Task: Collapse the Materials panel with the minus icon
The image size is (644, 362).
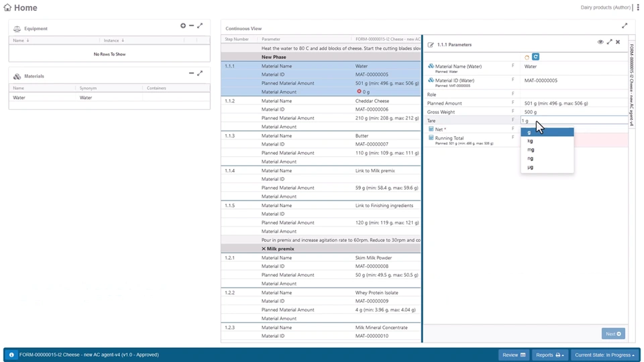Action: pos(191,73)
